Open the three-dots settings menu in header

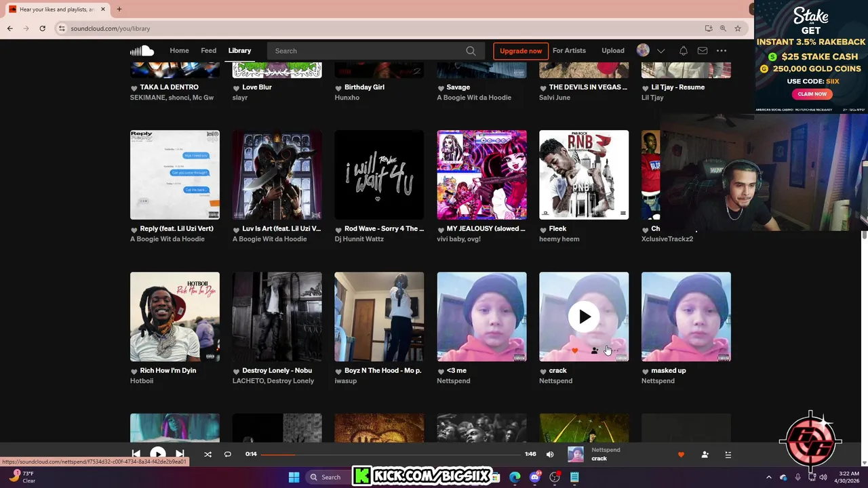tap(722, 51)
